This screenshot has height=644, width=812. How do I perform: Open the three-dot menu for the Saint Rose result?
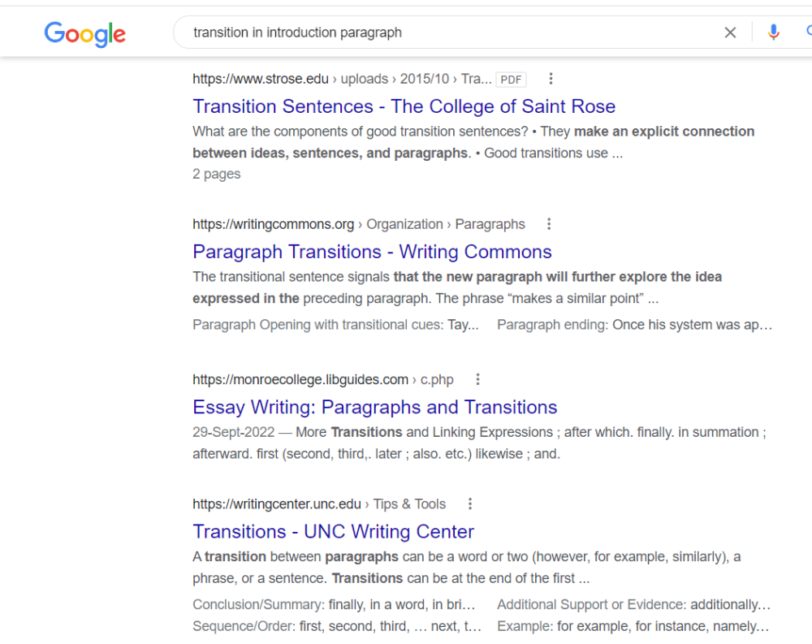tap(551, 78)
